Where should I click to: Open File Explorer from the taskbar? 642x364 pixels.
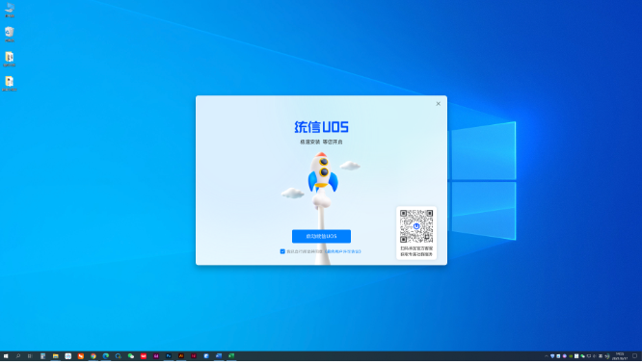(55, 356)
